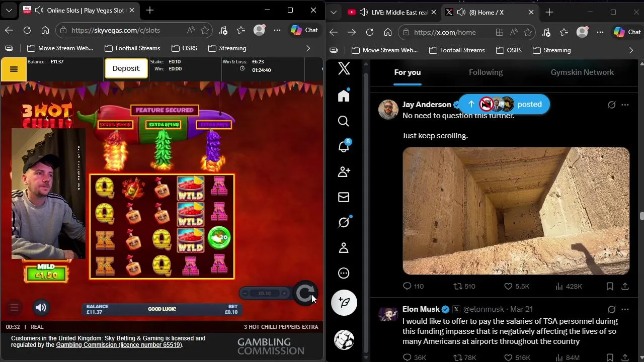
Task: Open tab list dropdown in X window
Action: pos(334,12)
